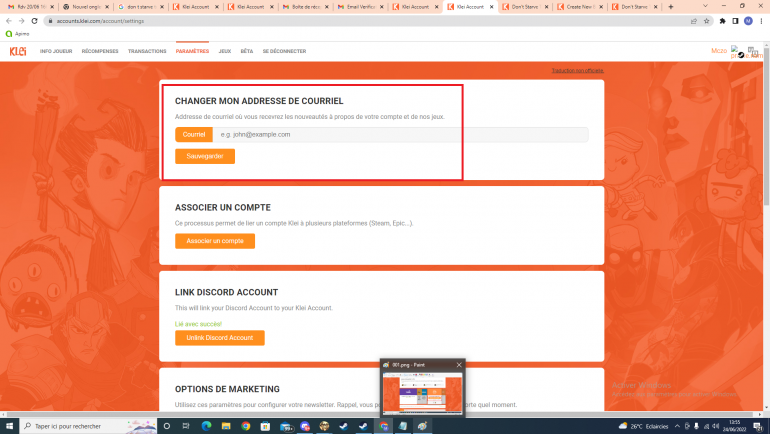Click the Windows Start button
Viewport: 770px width, 434px height.
pyautogui.click(x=10, y=425)
